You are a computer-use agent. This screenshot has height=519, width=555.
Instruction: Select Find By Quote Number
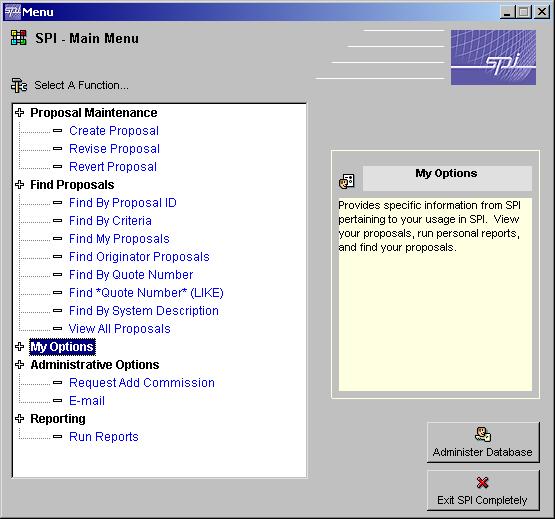[131, 275]
